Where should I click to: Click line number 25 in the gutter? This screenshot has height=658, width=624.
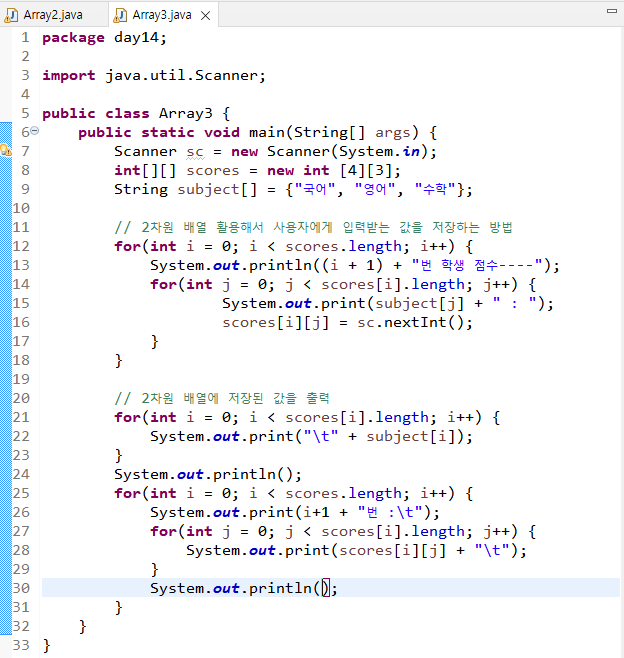pos(21,494)
